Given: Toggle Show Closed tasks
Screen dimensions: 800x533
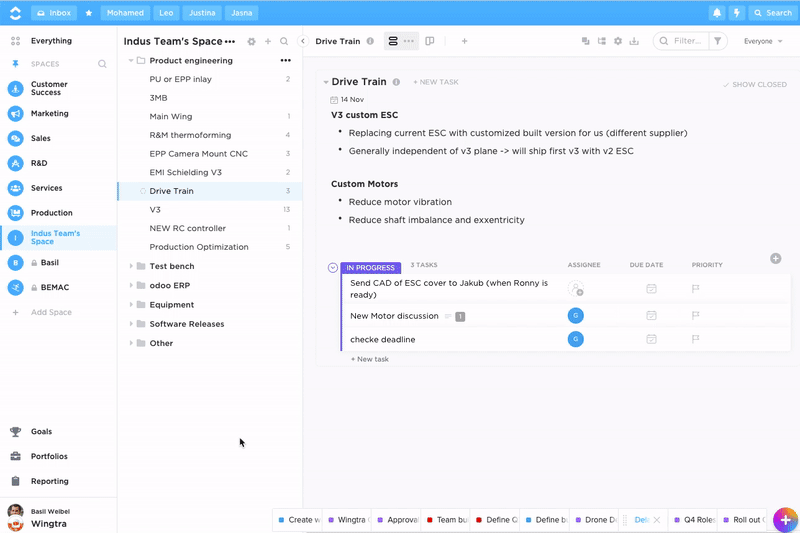Looking at the screenshot, I should (755, 85).
